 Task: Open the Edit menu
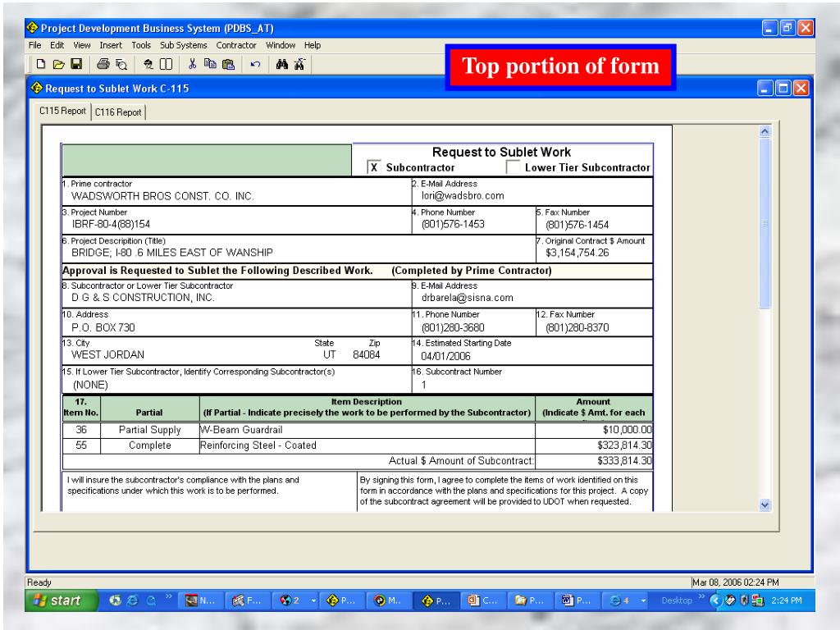point(57,46)
